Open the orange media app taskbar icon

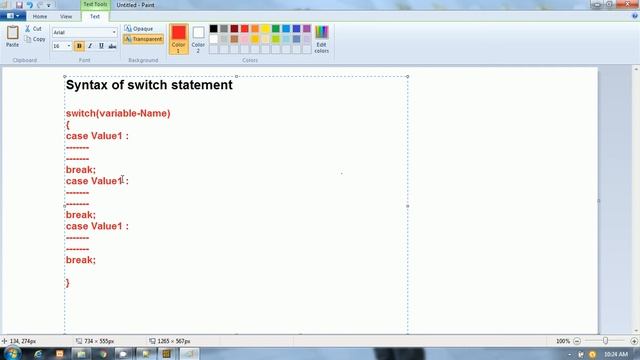coord(60,354)
